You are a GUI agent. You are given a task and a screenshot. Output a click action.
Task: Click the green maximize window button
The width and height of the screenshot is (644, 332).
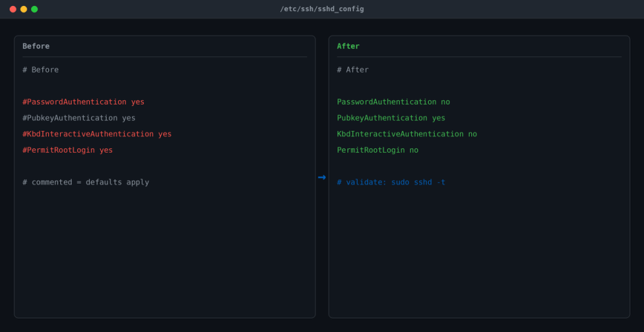(34, 9)
